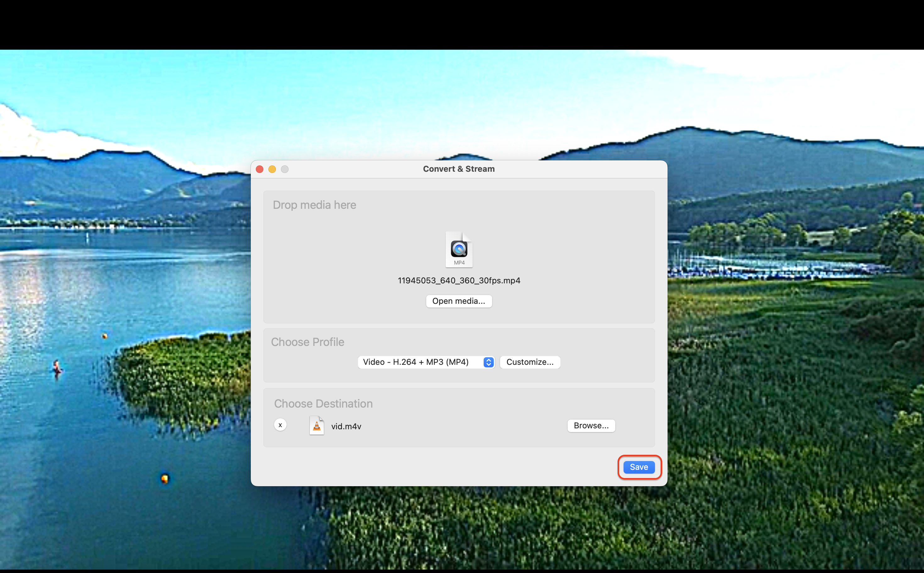Click the profile selector stepper arrows

click(488, 362)
